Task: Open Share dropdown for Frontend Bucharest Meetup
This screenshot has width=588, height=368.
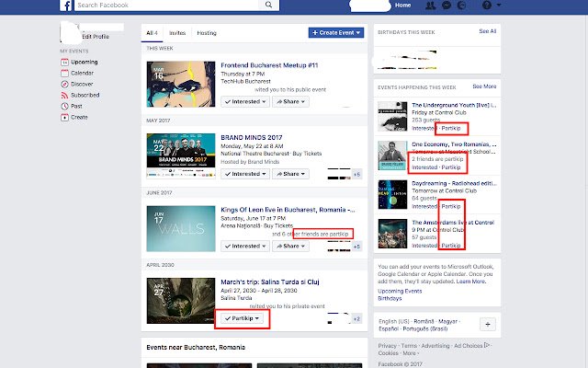Action: coord(290,102)
